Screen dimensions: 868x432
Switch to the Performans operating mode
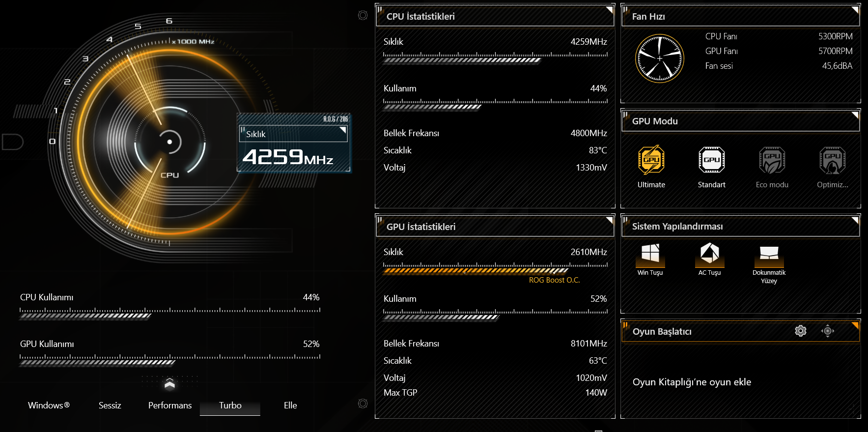[x=170, y=405]
